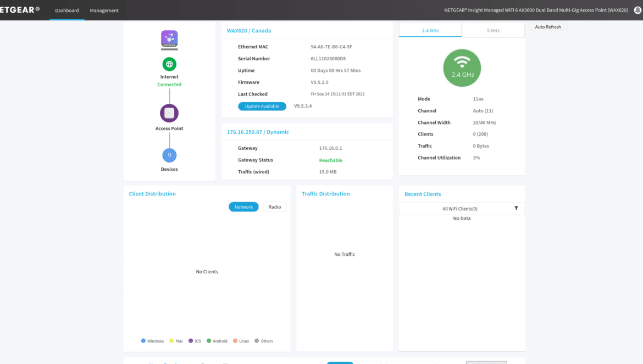The height and width of the screenshot is (364, 643).
Task: Toggle the iOS legend dot
Action: coord(191,340)
